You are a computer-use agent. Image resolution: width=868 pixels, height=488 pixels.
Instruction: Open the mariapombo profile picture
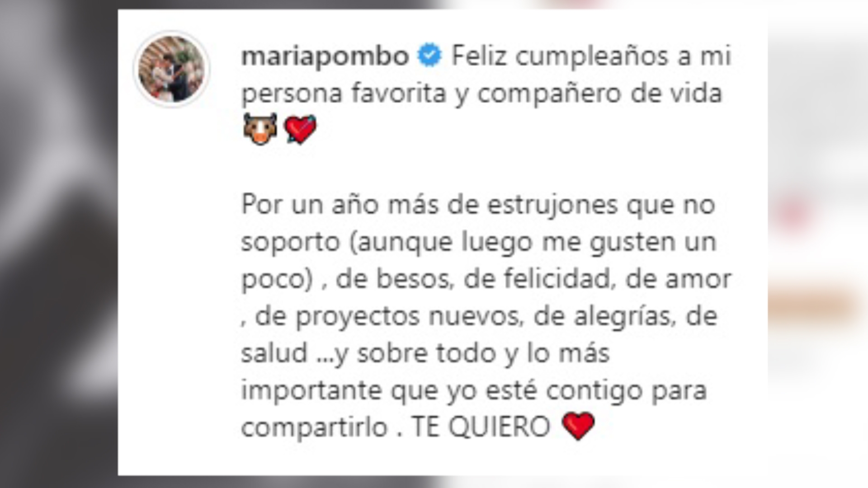[x=171, y=69]
